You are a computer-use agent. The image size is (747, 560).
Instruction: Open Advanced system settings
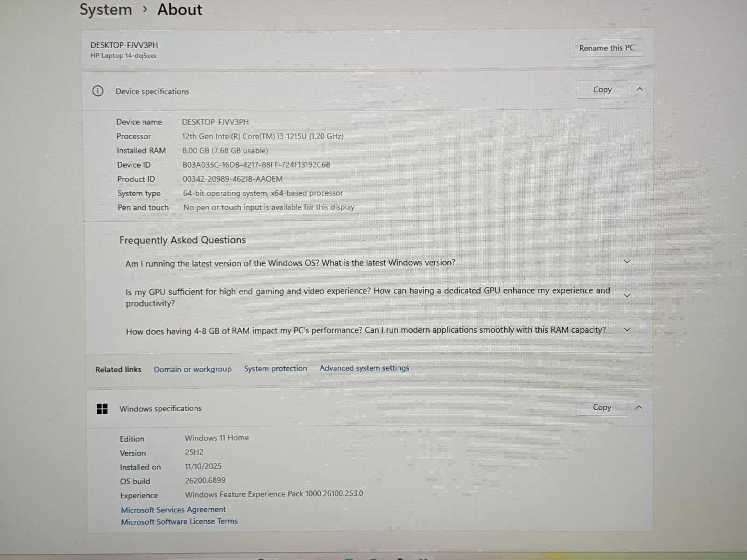pyautogui.click(x=364, y=368)
